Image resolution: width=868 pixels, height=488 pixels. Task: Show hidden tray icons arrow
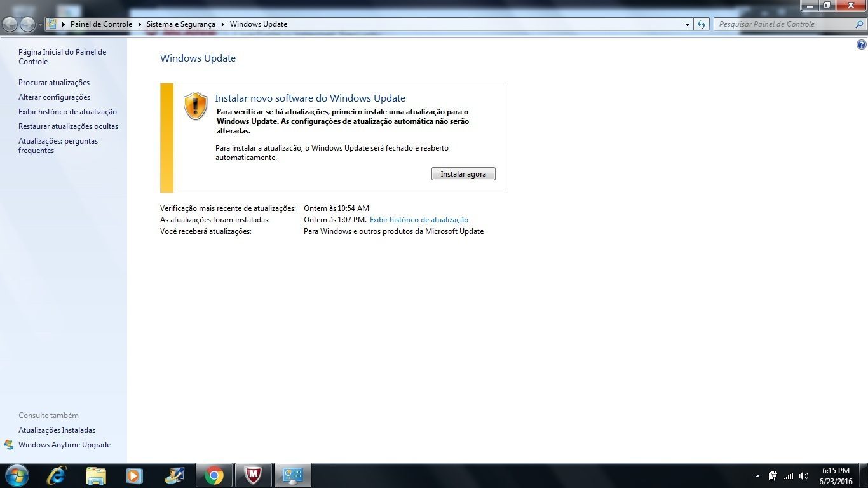pos(757,476)
